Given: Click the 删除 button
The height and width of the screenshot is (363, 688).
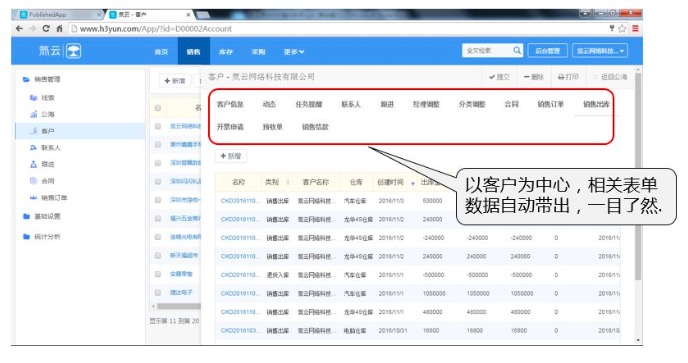Looking at the screenshot, I should [x=534, y=77].
